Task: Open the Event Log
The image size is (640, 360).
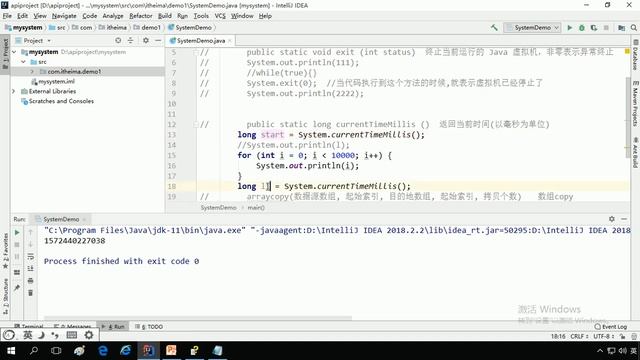Action: [x=610, y=327]
